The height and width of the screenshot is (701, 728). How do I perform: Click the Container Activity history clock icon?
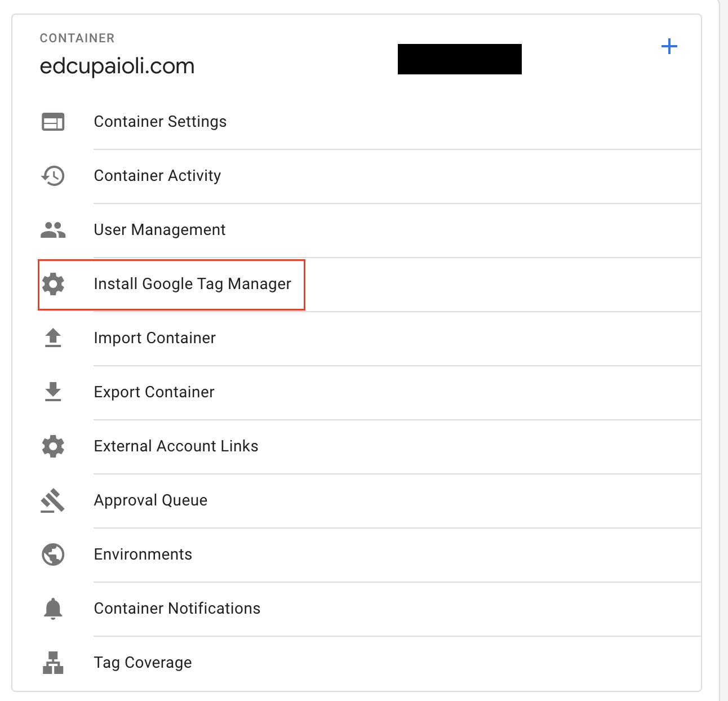[53, 176]
